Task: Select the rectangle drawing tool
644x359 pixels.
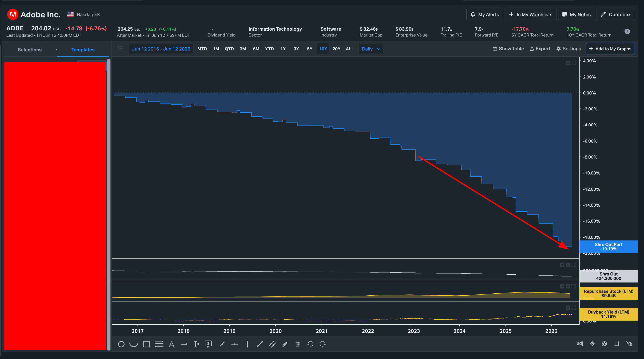Action: 147,344
